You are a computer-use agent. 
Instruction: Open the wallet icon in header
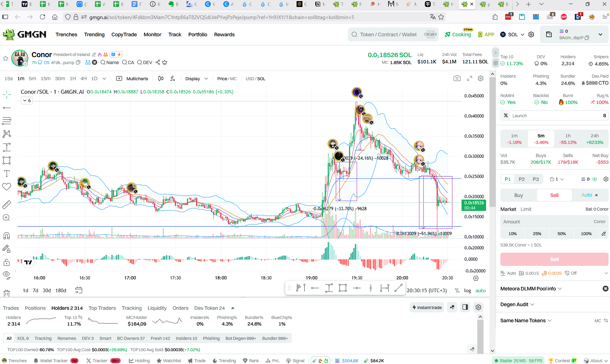(x=549, y=34)
